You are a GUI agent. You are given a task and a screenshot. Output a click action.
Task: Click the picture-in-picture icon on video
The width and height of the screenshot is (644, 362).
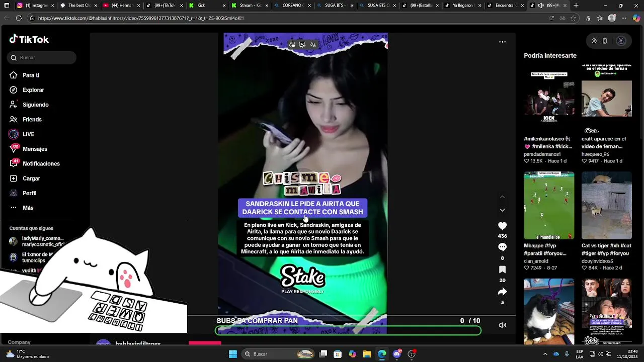(292, 45)
